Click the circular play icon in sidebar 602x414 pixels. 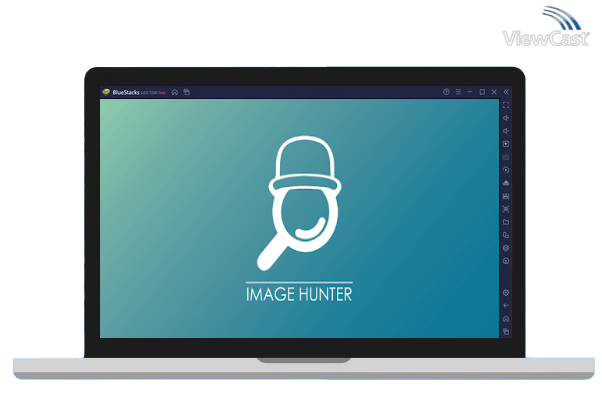(506, 170)
